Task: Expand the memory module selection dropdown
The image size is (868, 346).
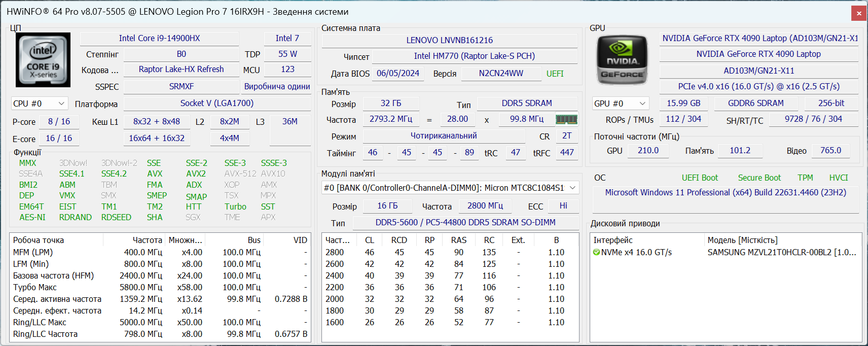Action: [x=572, y=188]
